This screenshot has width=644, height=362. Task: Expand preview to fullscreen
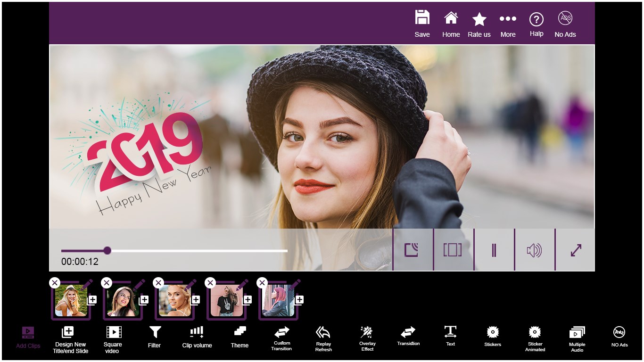[576, 250]
